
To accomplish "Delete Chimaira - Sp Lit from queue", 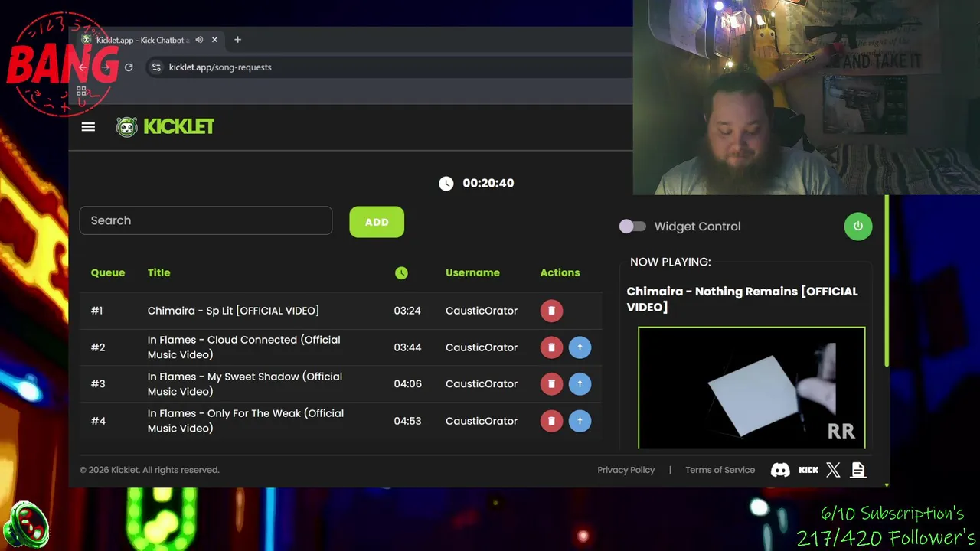I will (x=551, y=311).
